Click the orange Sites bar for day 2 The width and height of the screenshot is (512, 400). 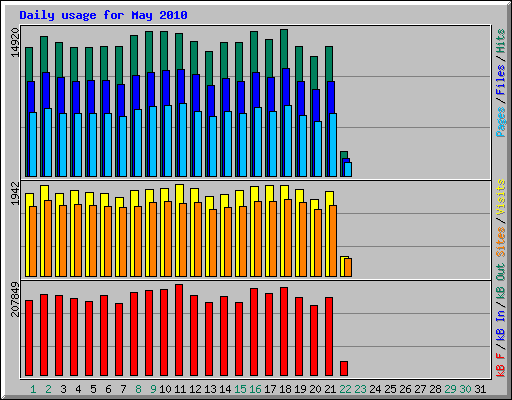(48, 238)
